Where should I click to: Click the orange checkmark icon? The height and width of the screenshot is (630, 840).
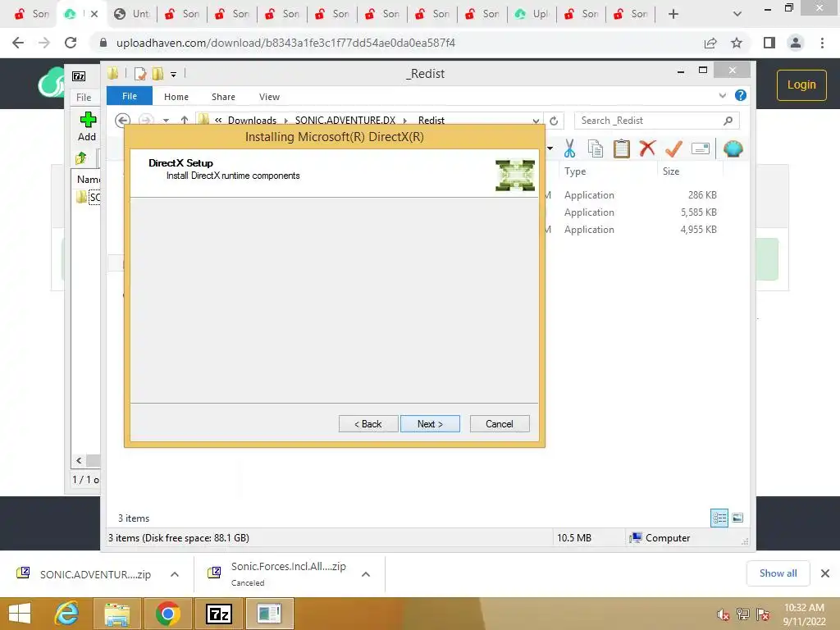click(673, 148)
